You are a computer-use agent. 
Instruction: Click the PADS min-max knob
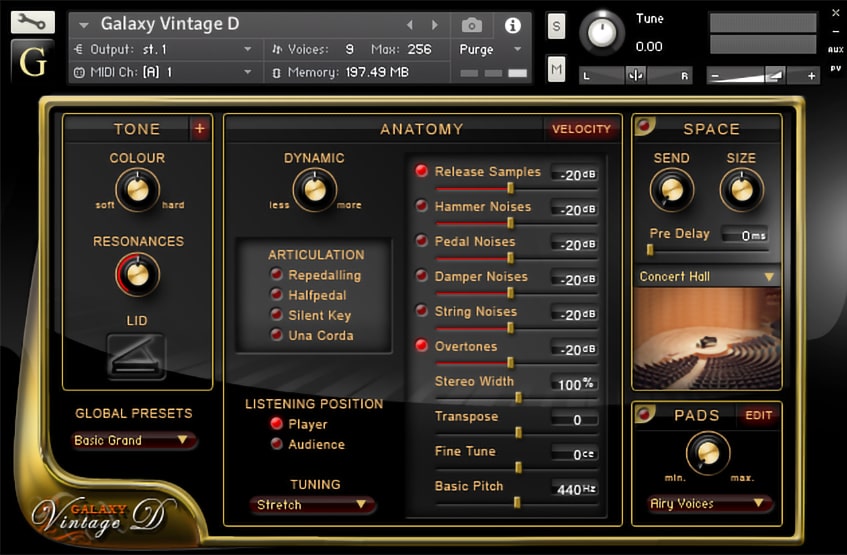point(708,453)
